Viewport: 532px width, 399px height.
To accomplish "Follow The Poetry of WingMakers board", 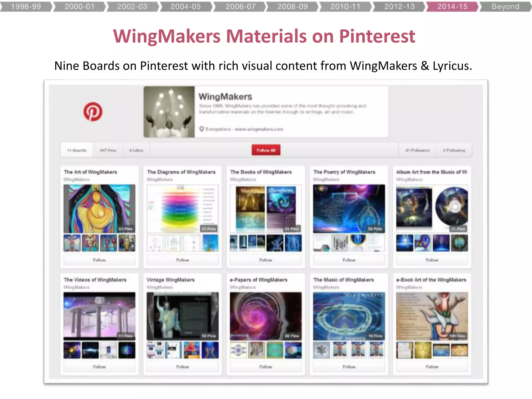I will pyautogui.click(x=349, y=260).
